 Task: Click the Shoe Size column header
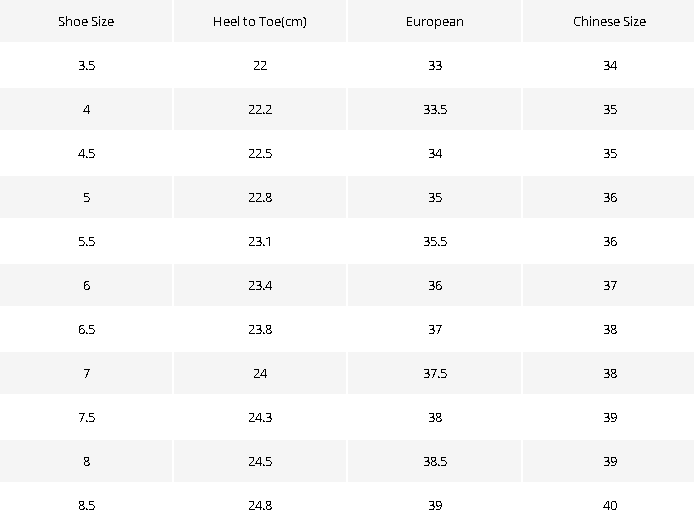pyautogui.click(x=86, y=21)
